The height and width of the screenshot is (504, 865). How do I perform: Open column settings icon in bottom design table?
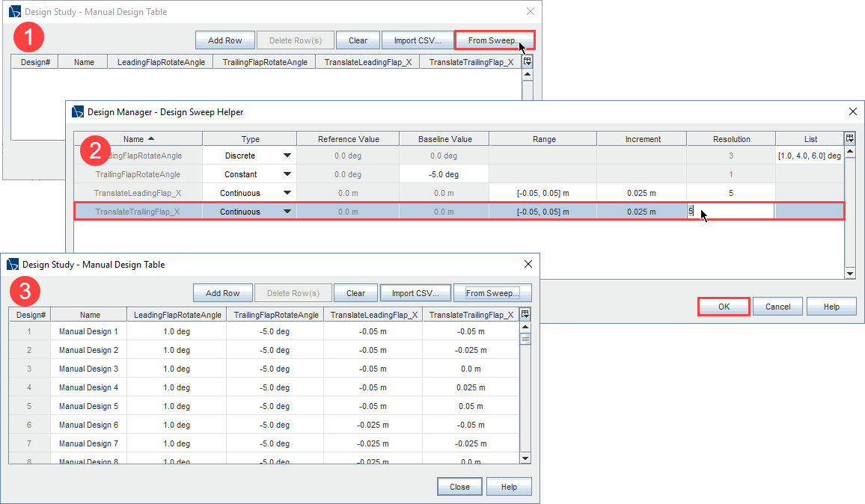click(x=525, y=315)
